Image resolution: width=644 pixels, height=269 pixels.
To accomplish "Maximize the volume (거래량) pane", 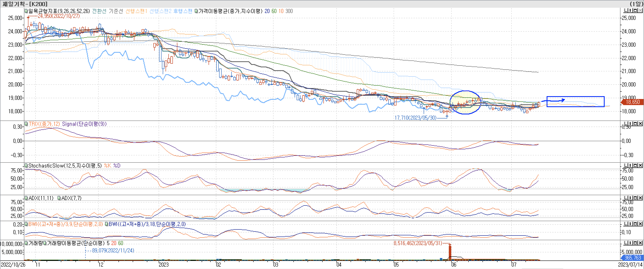I will [x=635, y=243].
